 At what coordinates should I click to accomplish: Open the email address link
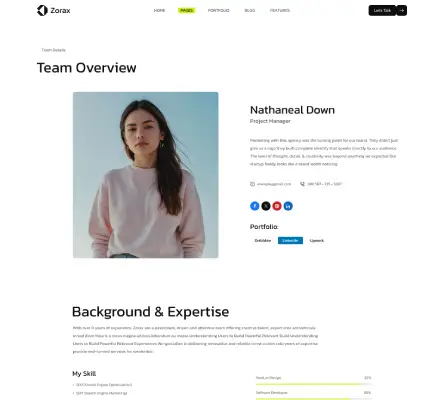point(274,184)
